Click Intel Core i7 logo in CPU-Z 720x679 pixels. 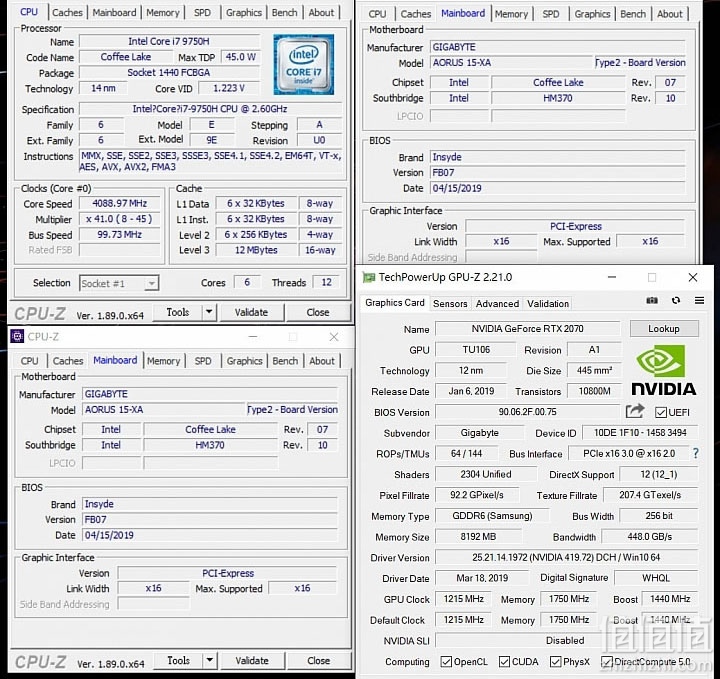pos(304,64)
